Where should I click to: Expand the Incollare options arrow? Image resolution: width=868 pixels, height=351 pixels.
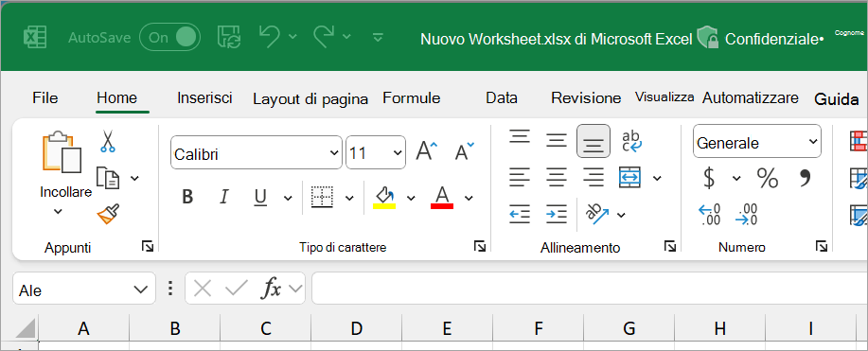point(58,211)
